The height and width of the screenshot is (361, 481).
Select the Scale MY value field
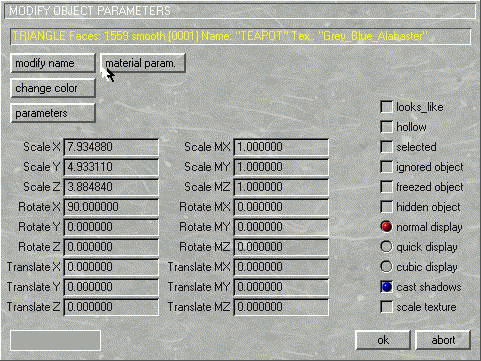(281, 167)
